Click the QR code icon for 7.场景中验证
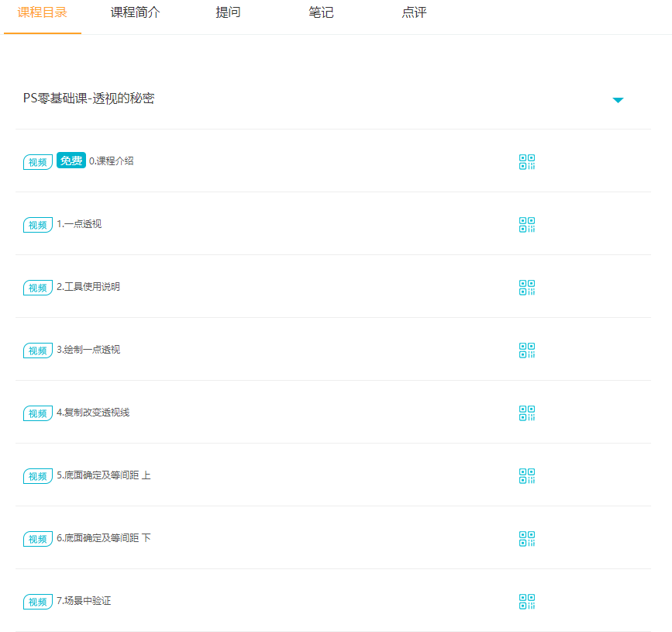672x632 pixels. (x=526, y=602)
